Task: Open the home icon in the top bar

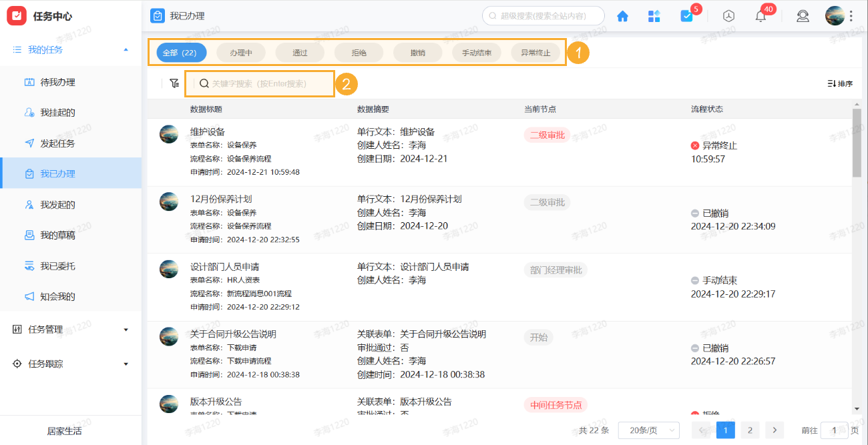Action: click(x=622, y=15)
